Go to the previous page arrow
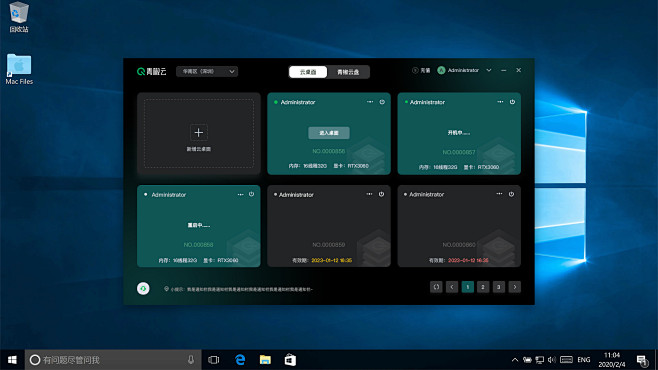The image size is (658, 370). [x=452, y=287]
